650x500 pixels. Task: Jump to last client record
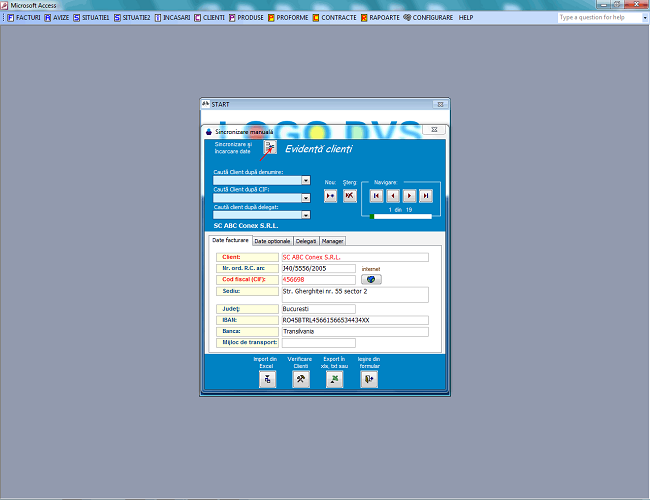coord(426,196)
